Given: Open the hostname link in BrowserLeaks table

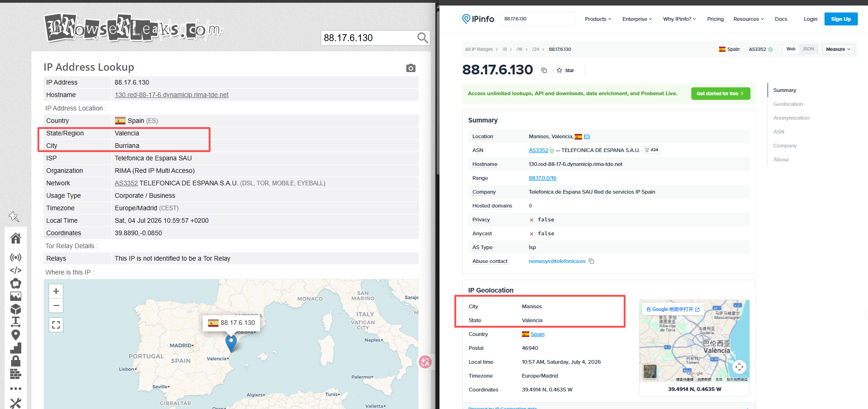Looking at the screenshot, I should pos(172,95).
